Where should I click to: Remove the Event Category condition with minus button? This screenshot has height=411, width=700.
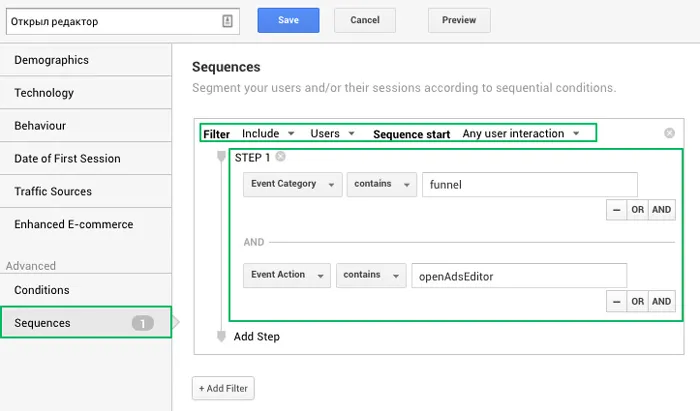coord(617,210)
